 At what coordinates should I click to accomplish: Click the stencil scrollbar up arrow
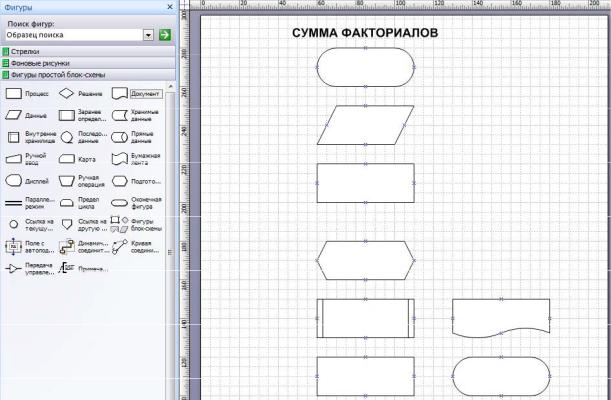pyautogui.click(x=170, y=86)
